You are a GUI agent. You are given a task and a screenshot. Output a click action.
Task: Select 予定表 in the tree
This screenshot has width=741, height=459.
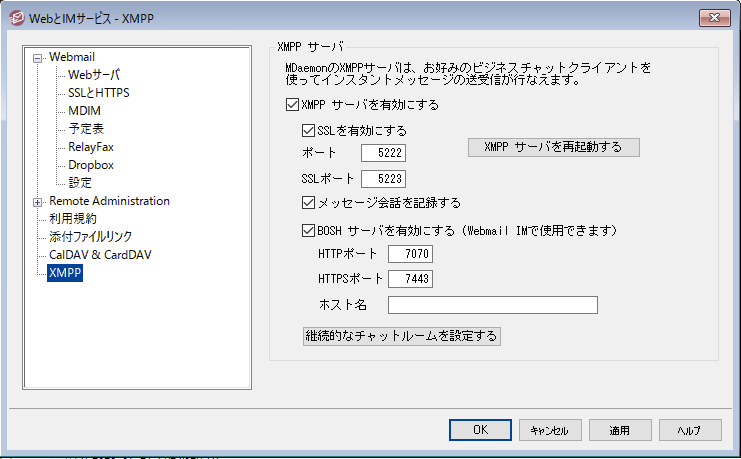(86, 129)
